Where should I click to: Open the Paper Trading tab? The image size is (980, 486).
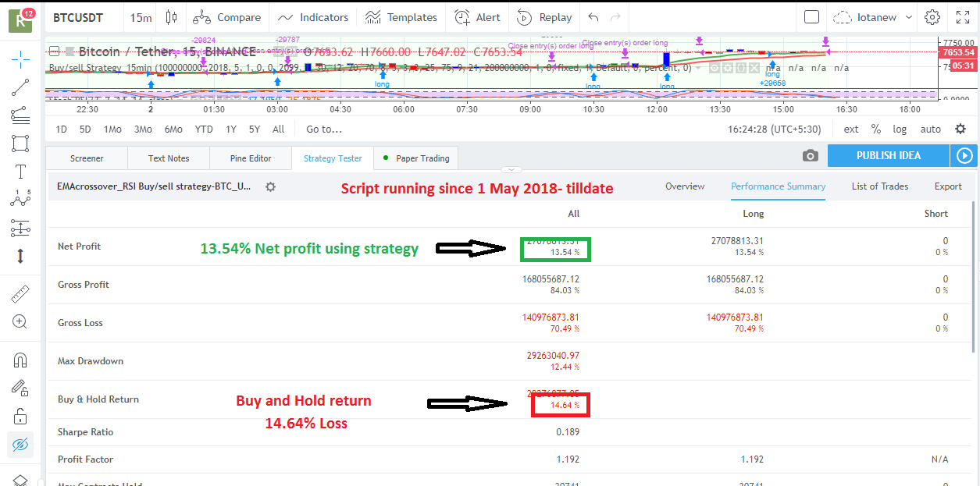416,158
